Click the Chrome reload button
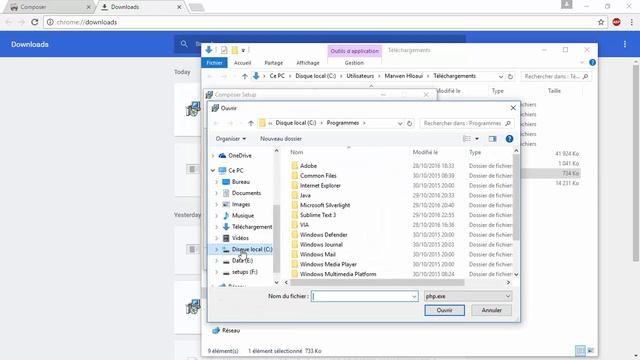Image resolution: width=640 pixels, height=360 pixels. (35, 22)
